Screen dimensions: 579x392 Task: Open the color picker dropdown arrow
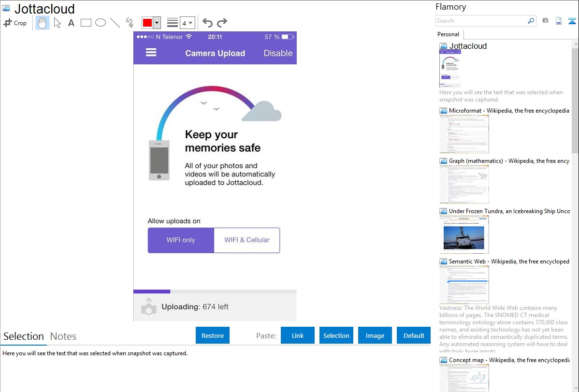click(x=157, y=23)
